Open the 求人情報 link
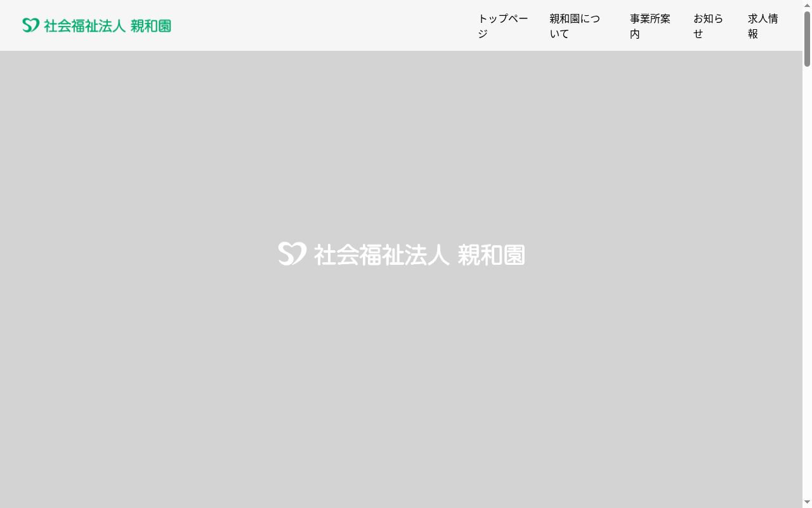Screen dimensions: 812x508 pyautogui.click(x=763, y=26)
